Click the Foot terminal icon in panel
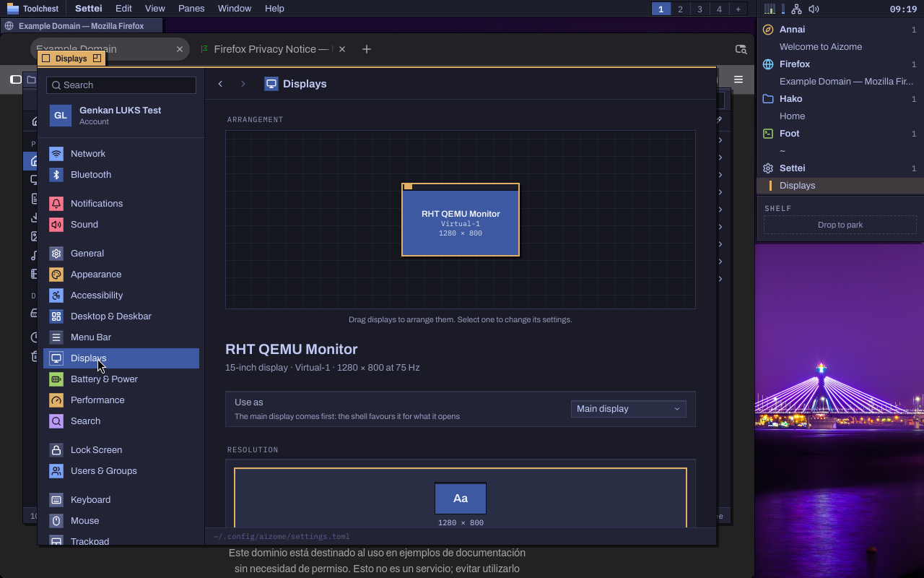Viewport: 924px width, 578px height. (768, 134)
